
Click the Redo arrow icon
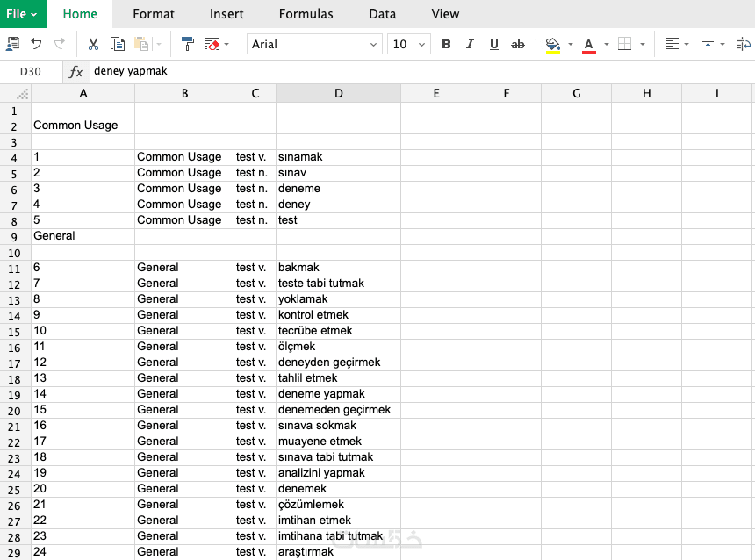coord(60,44)
